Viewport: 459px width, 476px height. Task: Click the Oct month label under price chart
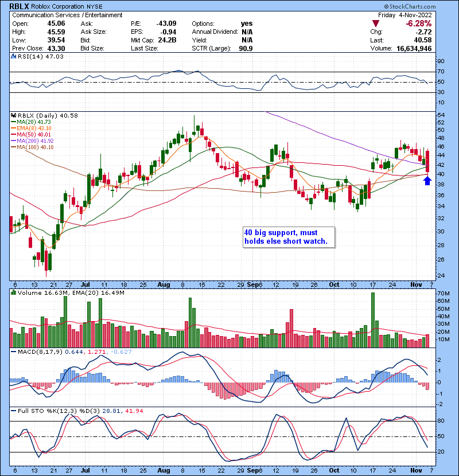click(x=334, y=285)
